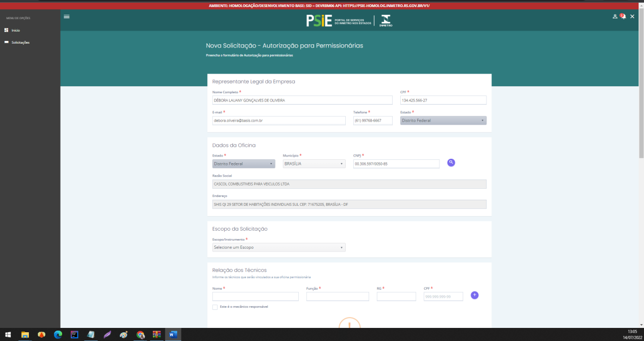Click the Função input field
Screen dimensions: 644x341
338,297
